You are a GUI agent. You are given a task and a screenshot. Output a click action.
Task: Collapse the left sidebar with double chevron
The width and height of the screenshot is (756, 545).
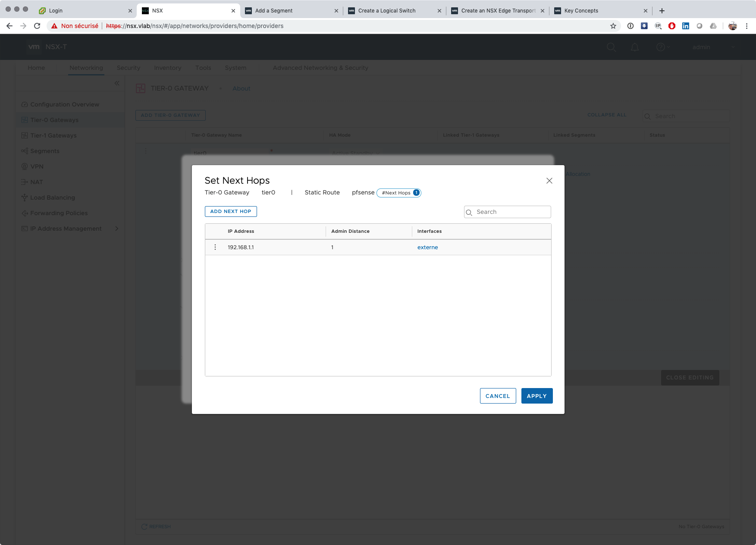[x=116, y=83]
